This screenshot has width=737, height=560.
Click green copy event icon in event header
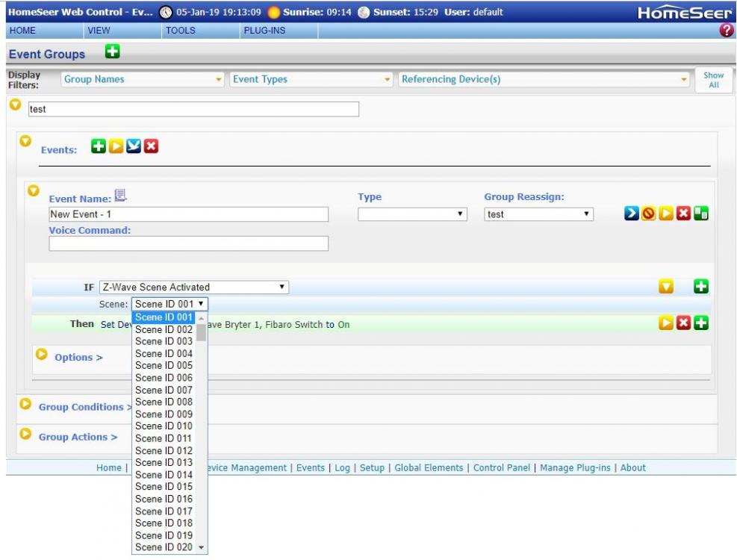coord(700,214)
